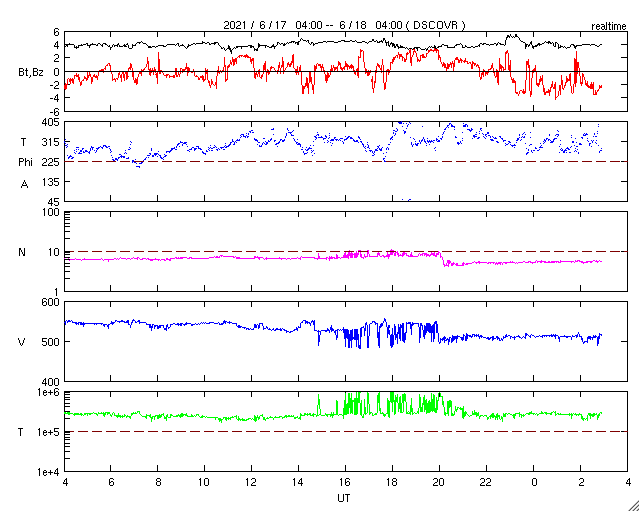Click the '1e+5' temperature tick label
This screenshot has width=640, height=512.
tap(48, 432)
